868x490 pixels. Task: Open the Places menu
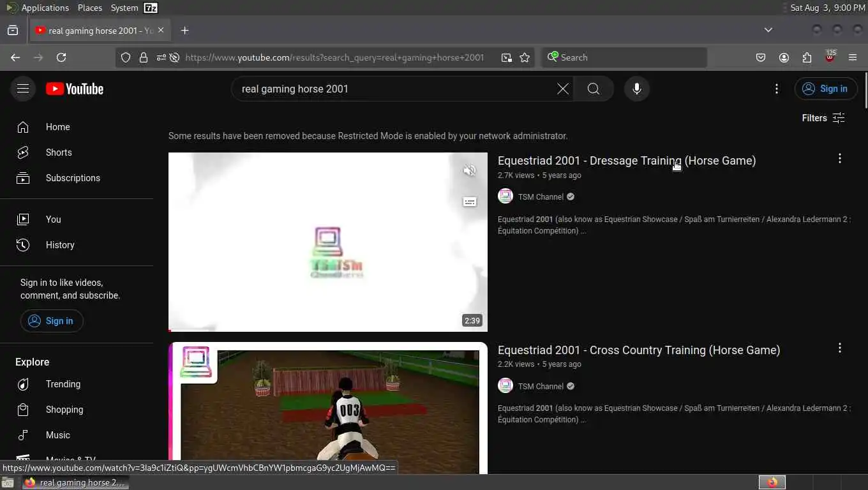point(90,8)
